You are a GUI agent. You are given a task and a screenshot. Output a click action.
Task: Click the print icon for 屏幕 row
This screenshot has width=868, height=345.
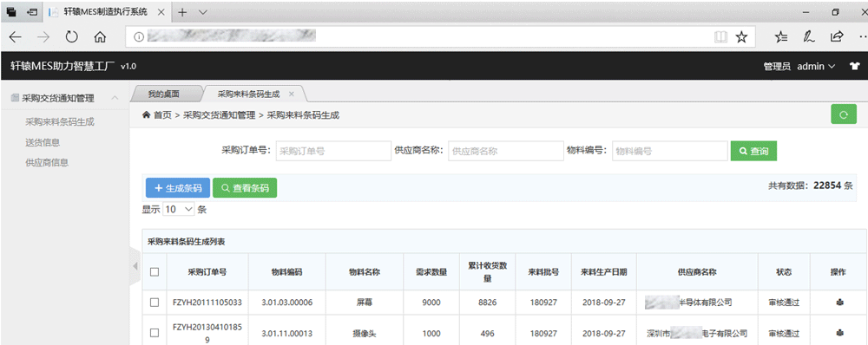(x=838, y=303)
